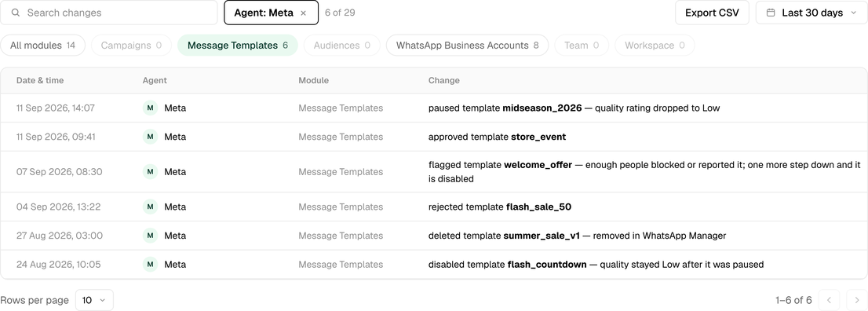Screen dimensions: 868x311
Task: Click Meta avatar in store_event row
Action: pyautogui.click(x=150, y=137)
